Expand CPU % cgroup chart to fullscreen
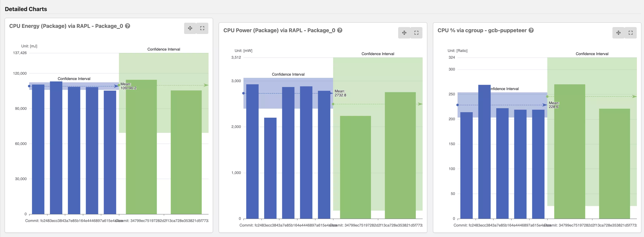The width and height of the screenshot is (644, 237). (x=631, y=33)
